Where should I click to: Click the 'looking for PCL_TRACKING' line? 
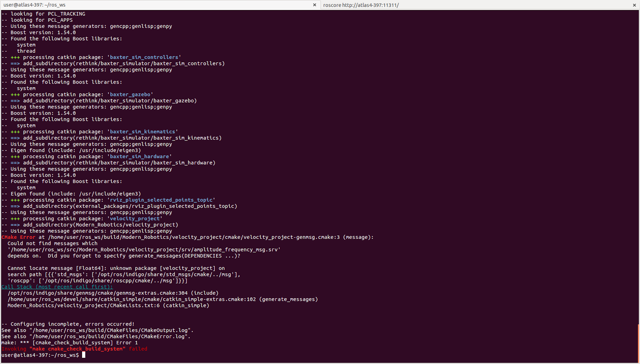[x=43, y=14]
